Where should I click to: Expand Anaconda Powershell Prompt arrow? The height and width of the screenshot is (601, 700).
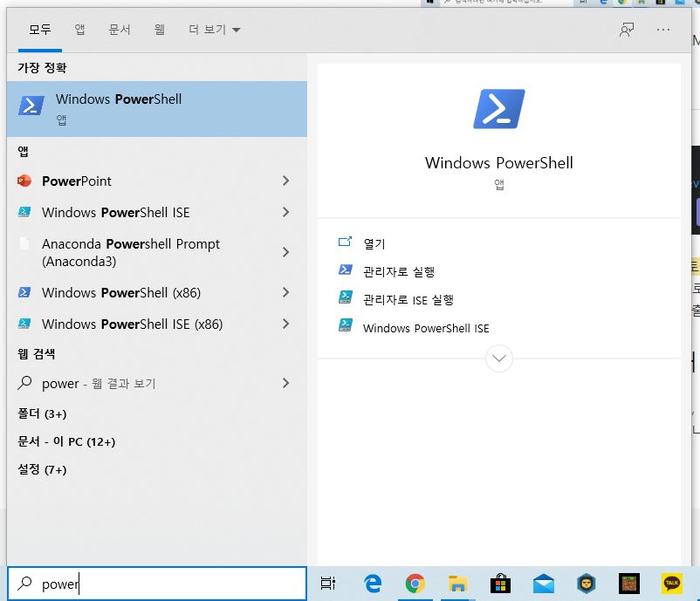point(285,252)
